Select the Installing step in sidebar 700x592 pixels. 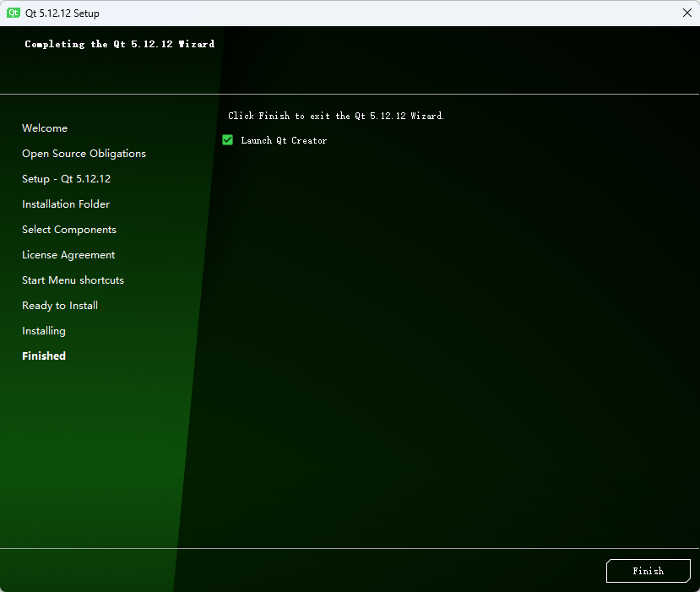[44, 331]
